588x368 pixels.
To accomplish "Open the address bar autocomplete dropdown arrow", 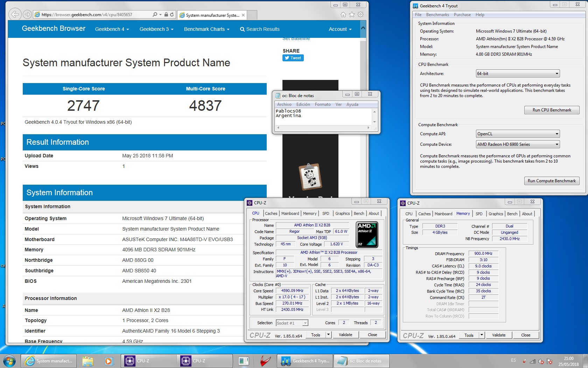I will tap(160, 15).
